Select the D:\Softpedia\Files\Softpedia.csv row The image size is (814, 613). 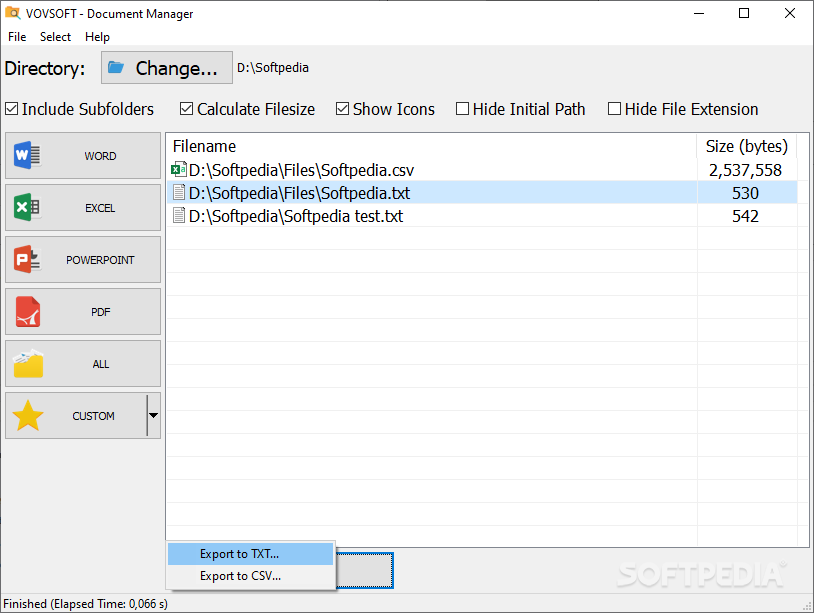click(482, 170)
